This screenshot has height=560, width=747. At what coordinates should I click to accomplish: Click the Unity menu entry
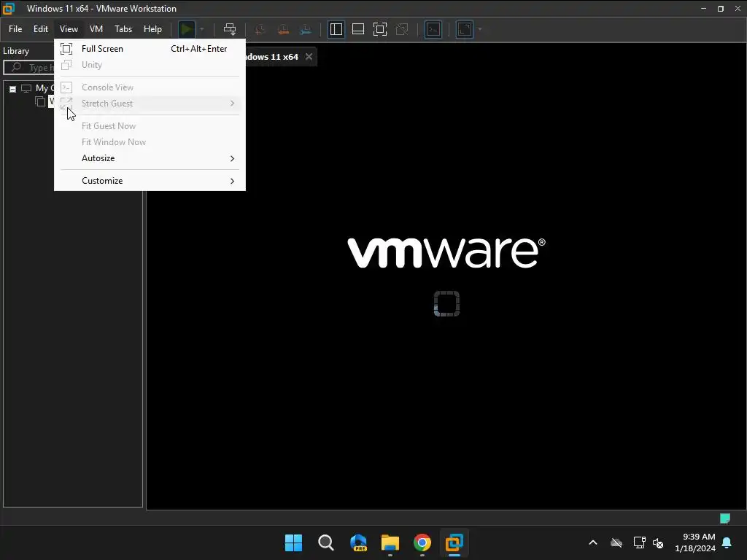[150, 65]
